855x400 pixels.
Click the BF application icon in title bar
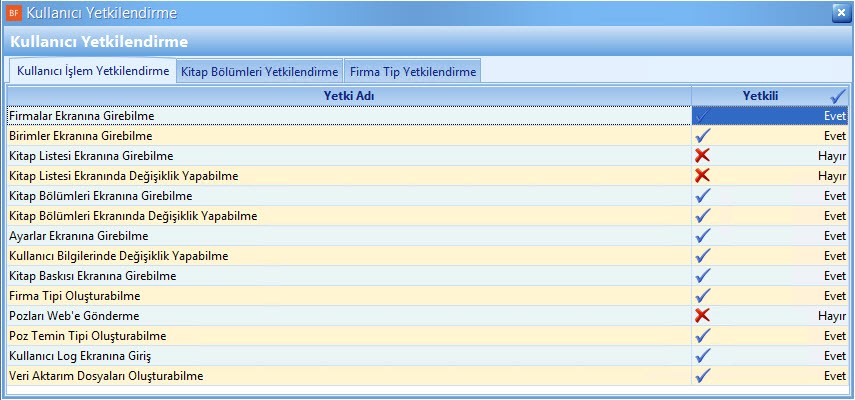[x=13, y=13]
